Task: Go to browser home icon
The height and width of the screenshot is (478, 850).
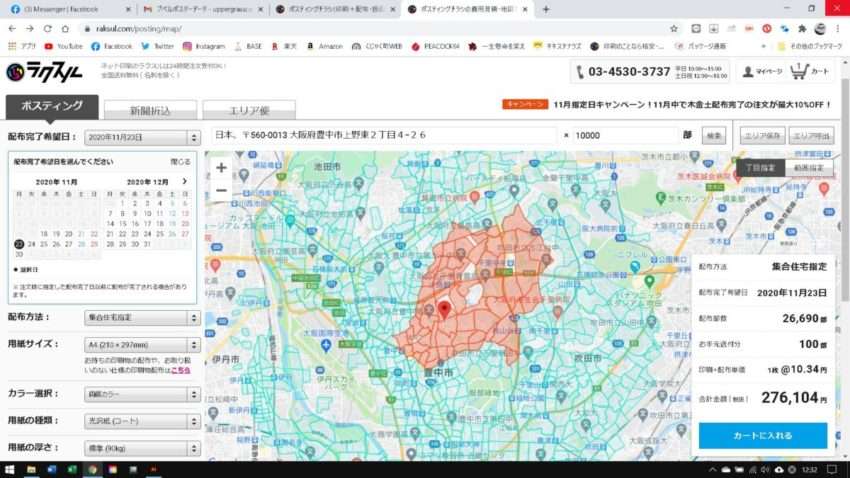Action: pos(65,29)
